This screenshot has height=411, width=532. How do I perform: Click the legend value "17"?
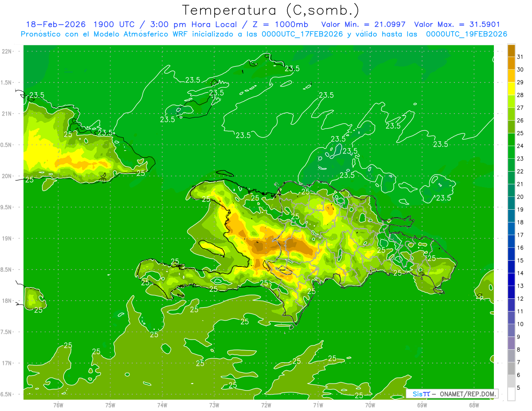[520, 235]
